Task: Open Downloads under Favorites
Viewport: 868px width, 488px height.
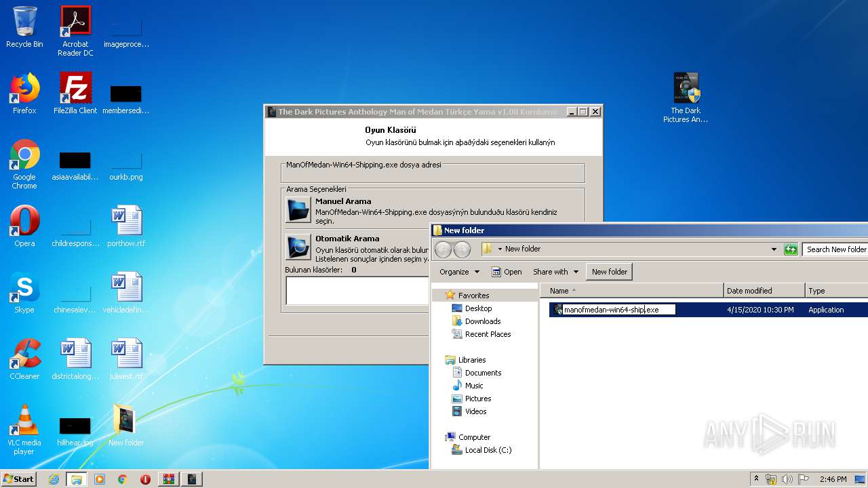Action: tap(482, 321)
